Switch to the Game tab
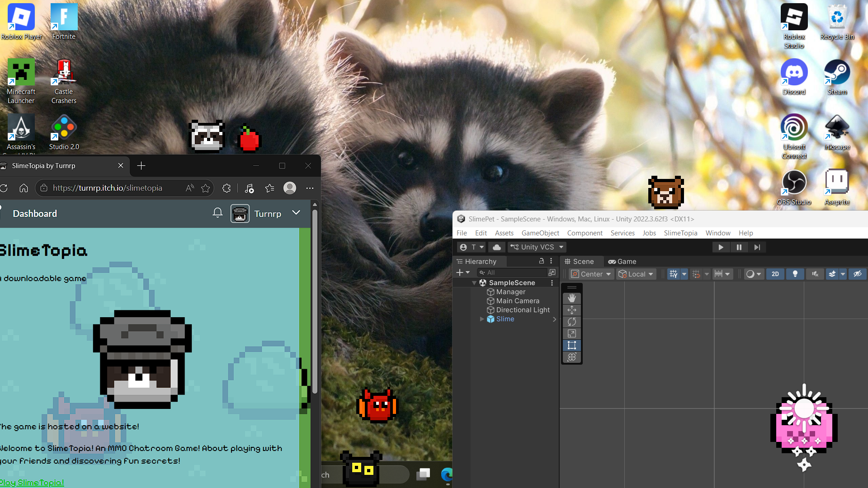This screenshot has width=868, height=488. point(622,262)
